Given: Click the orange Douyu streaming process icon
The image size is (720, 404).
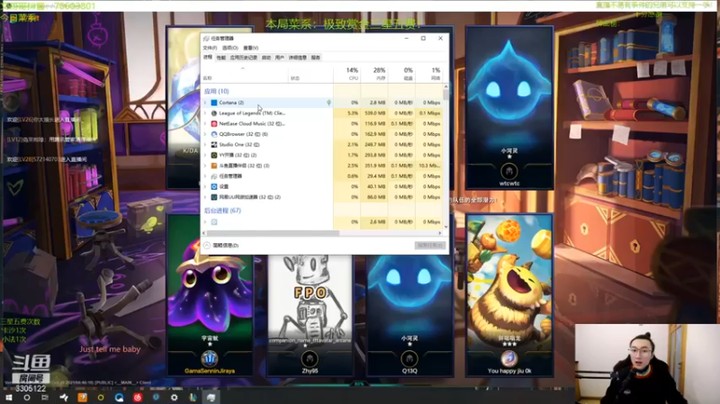Looking at the screenshot, I should (214, 166).
